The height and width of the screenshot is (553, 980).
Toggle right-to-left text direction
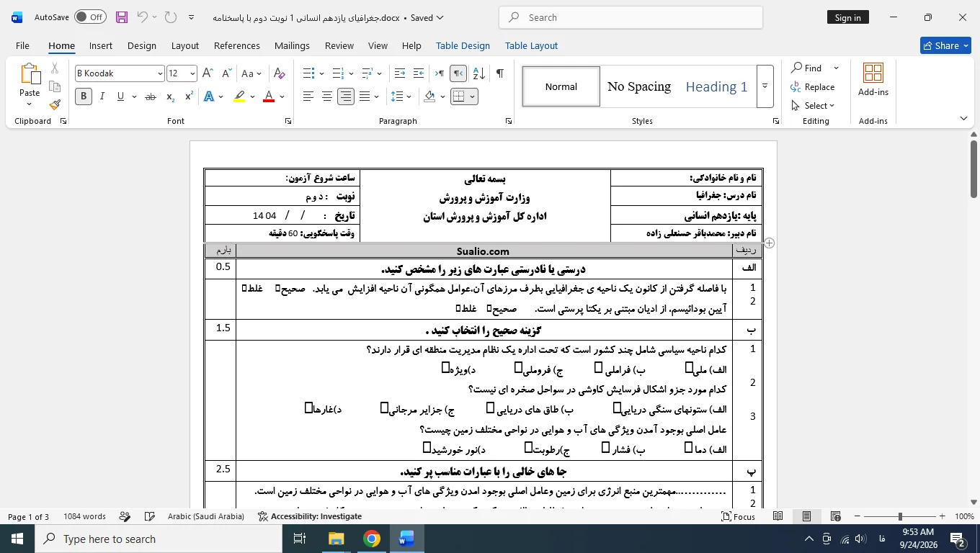(x=458, y=73)
